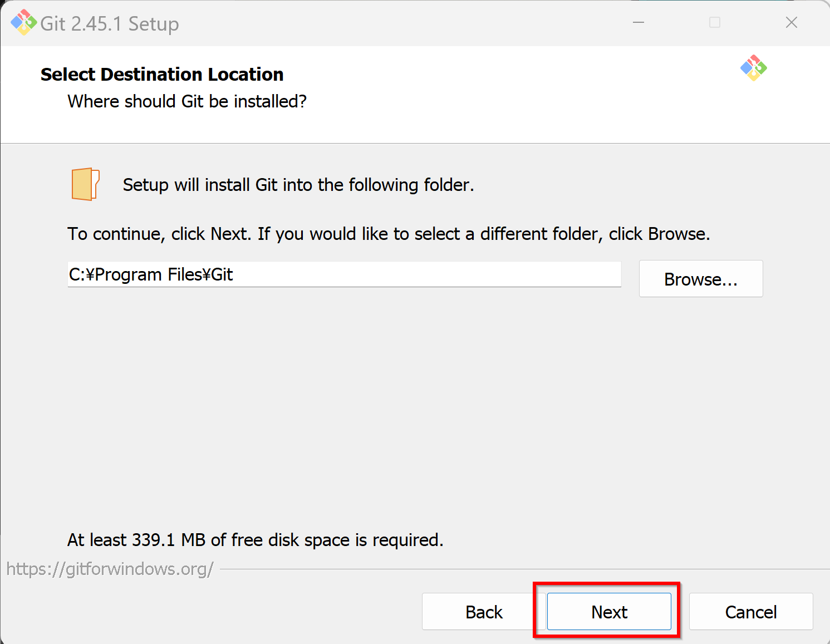This screenshot has width=830, height=644.
Task: Click the 'Select Destination Location' heading
Action: [162, 75]
